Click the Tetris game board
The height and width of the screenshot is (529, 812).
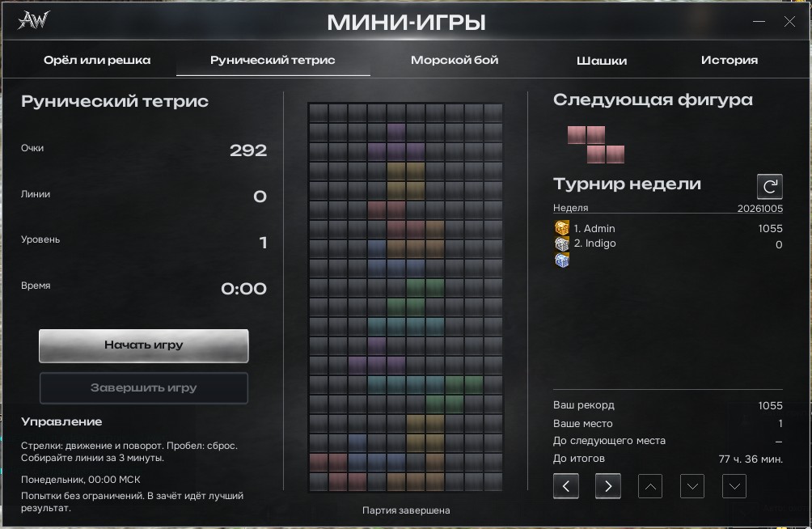[x=405, y=297]
